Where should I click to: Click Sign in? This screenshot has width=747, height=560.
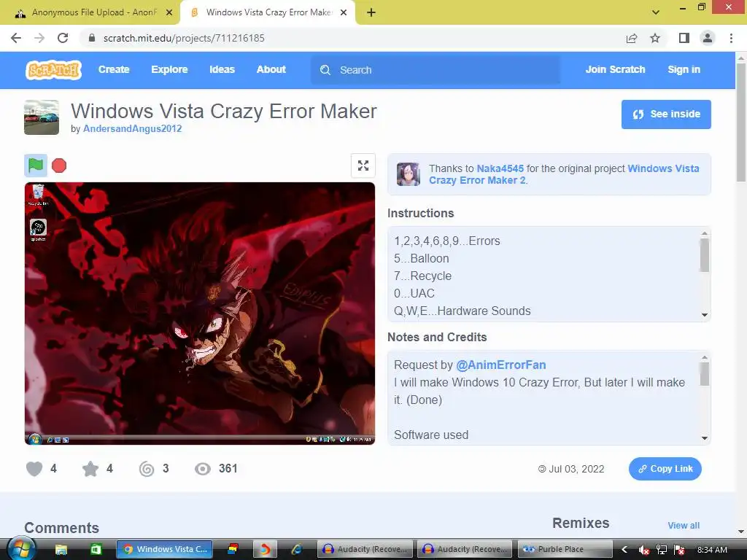coord(684,69)
